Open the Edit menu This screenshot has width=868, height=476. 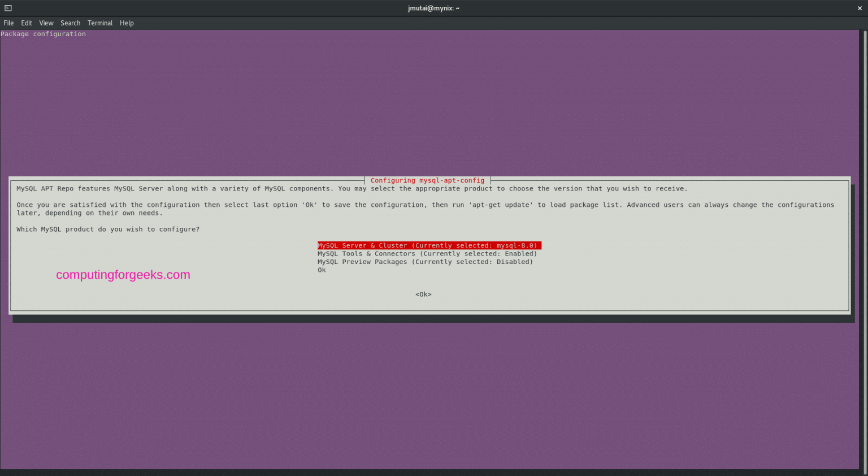[26, 23]
